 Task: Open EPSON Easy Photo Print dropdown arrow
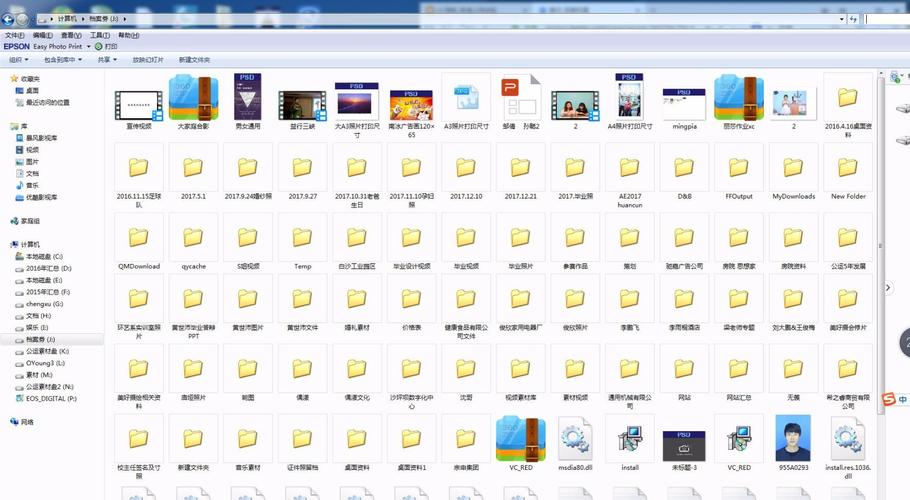pyautogui.click(x=89, y=46)
